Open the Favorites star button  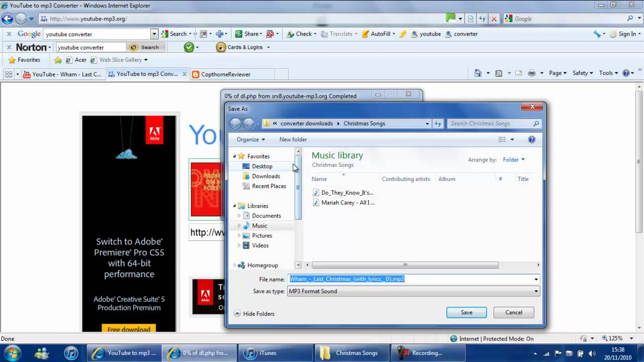[24, 60]
